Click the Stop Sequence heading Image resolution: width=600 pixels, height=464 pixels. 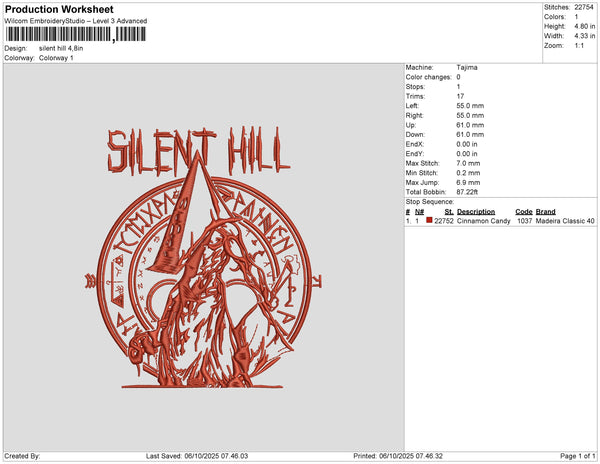[431, 202]
